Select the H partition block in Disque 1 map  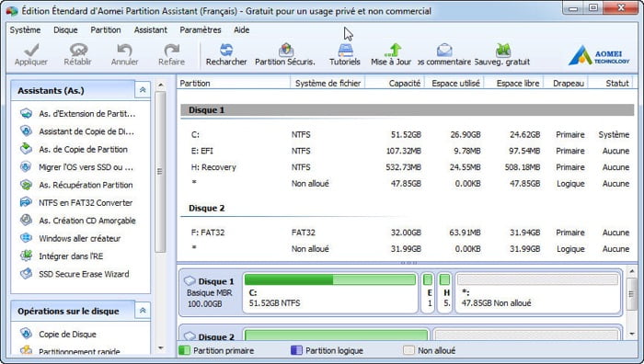click(x=444, y=292)
